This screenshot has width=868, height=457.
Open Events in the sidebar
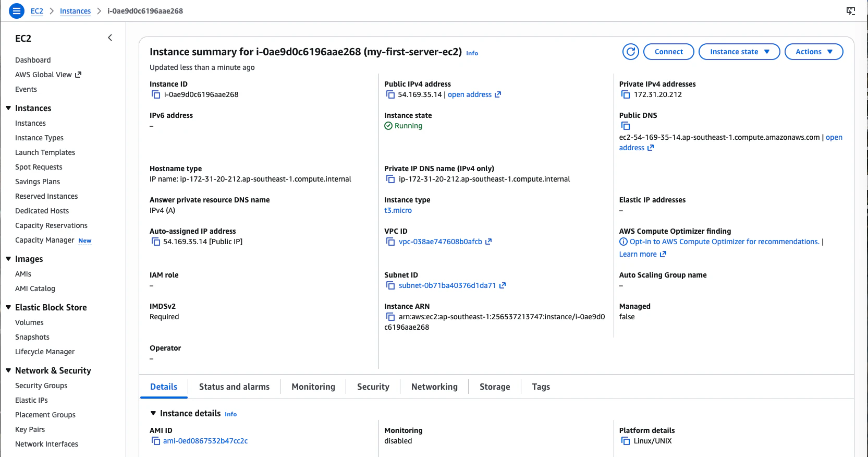point(26,89)
